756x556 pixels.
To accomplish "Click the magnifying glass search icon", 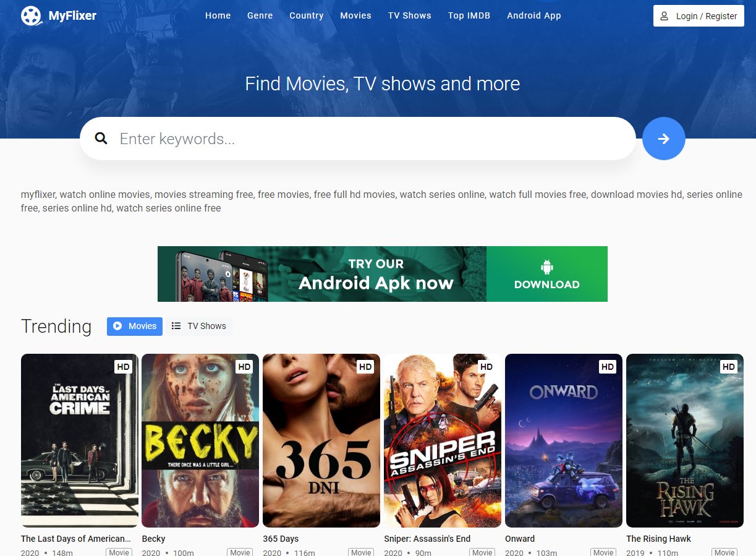I will tap(101, 139).
